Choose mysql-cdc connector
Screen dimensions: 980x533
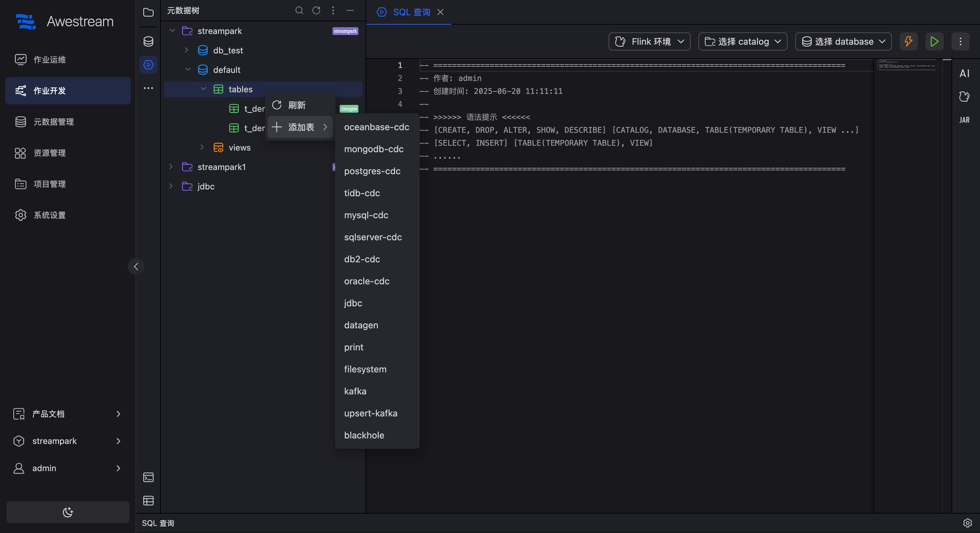click(377, 215)
